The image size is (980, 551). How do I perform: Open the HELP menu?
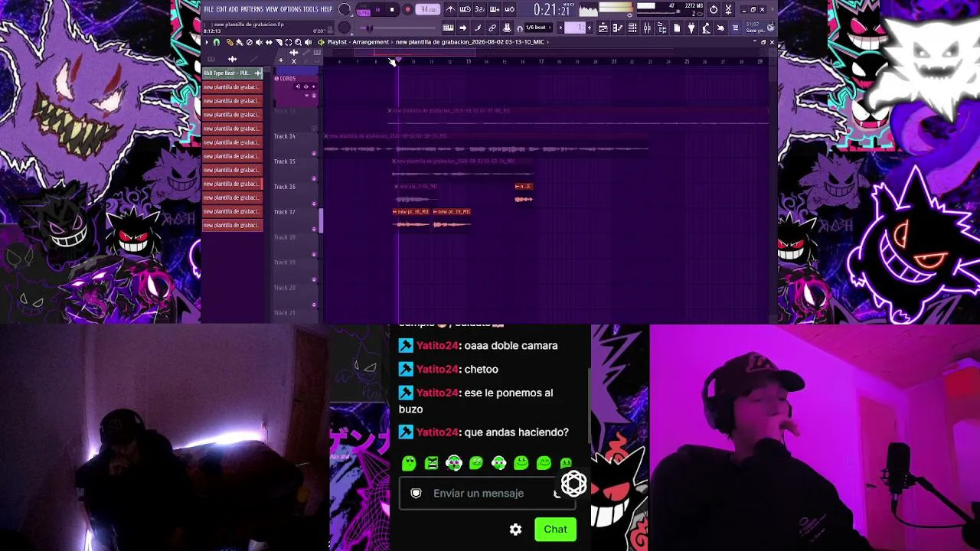(x=326, y=9)
